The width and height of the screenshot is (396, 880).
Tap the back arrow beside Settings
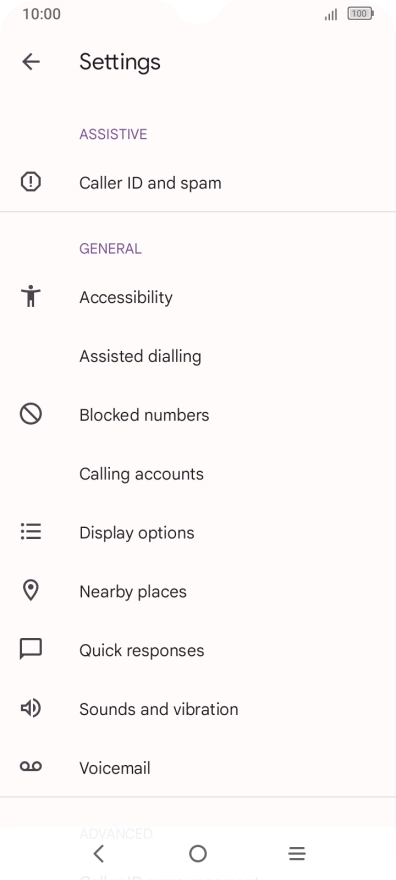click(31, 62)
